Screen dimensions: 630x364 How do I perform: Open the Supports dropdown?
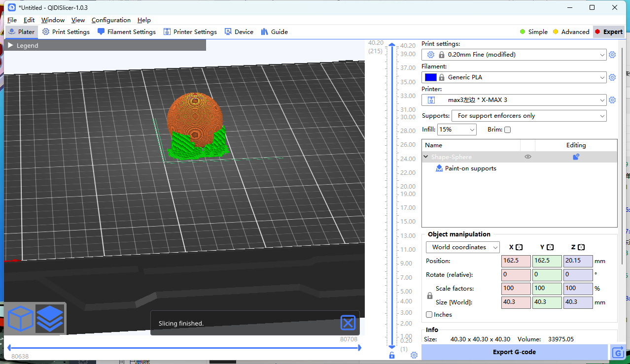(529, 116)
